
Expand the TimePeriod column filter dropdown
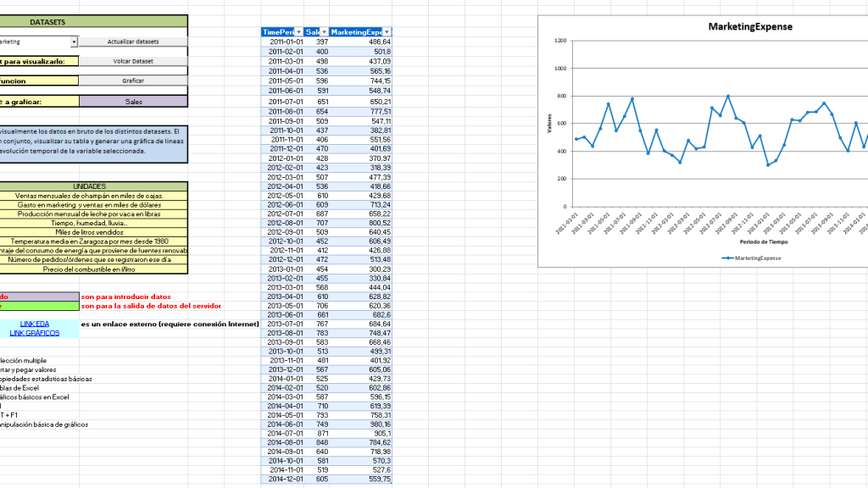pyautogui.click(x=298, y=31)
